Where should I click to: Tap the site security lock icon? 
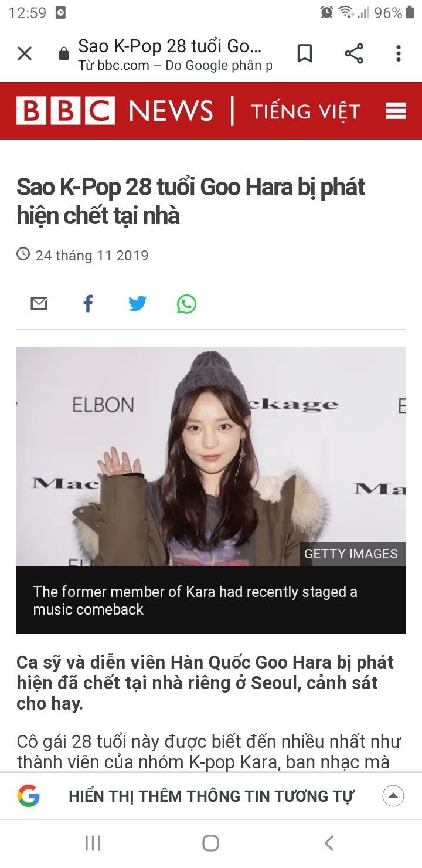click(63, 55)
